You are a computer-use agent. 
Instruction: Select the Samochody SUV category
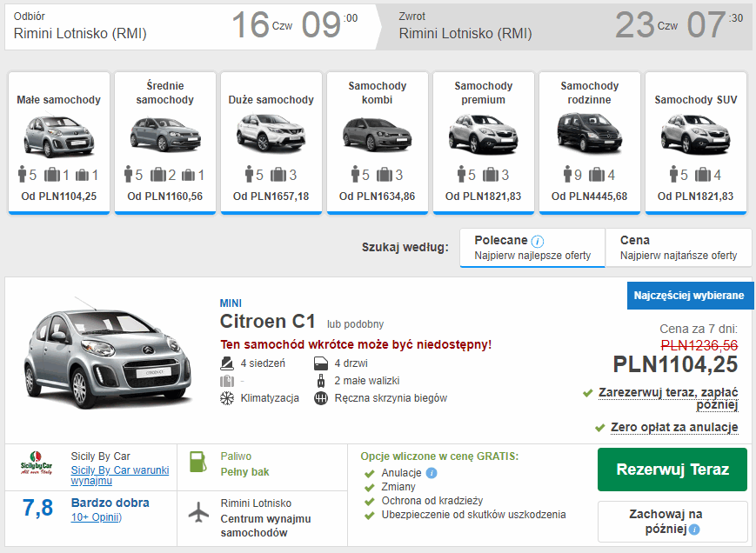tap(696, 142)
